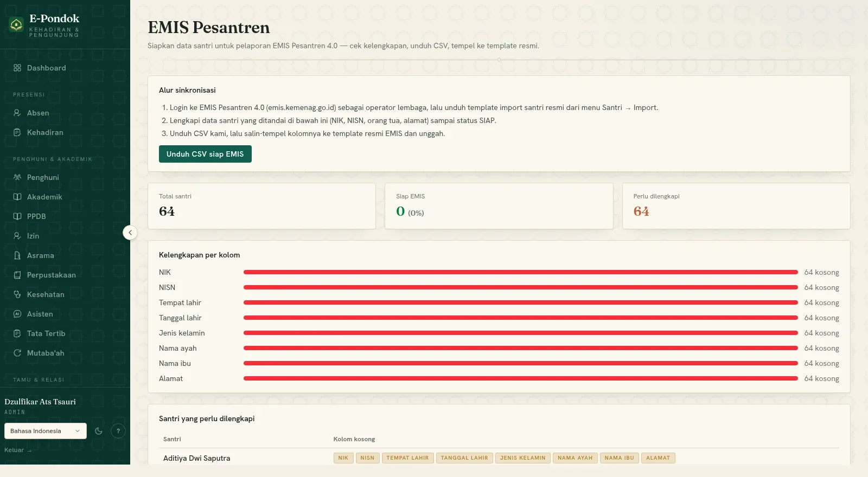
Task: Click the Siap EMIS 0 (0%) value
Action: click(x=410, y=211)
